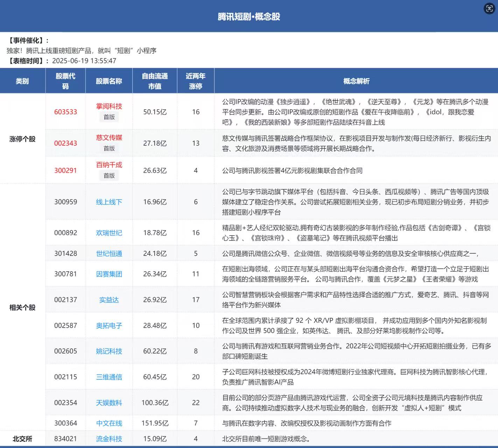Select stock code 002343
Image resolution: width=498 pixels, height=448 pixels.
pyautogui.click(x=65, y=143)
